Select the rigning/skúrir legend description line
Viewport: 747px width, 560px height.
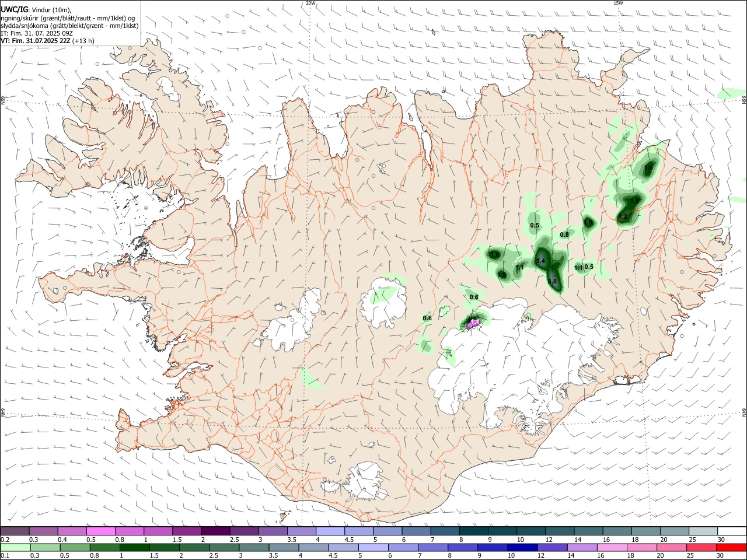[68, 17]
